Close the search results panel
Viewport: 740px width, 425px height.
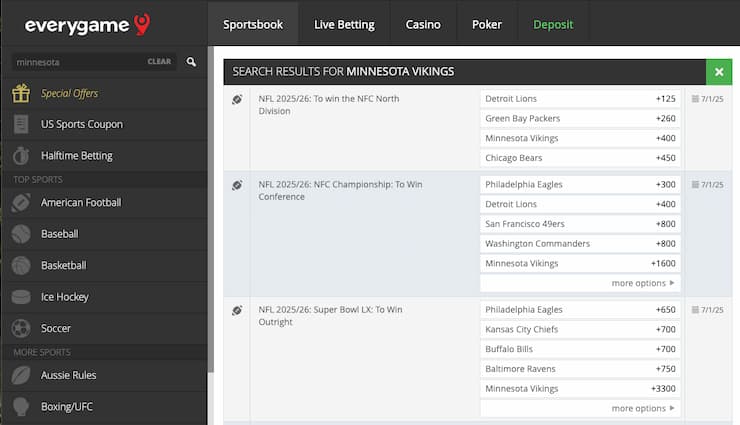click(x=719, y=72)
